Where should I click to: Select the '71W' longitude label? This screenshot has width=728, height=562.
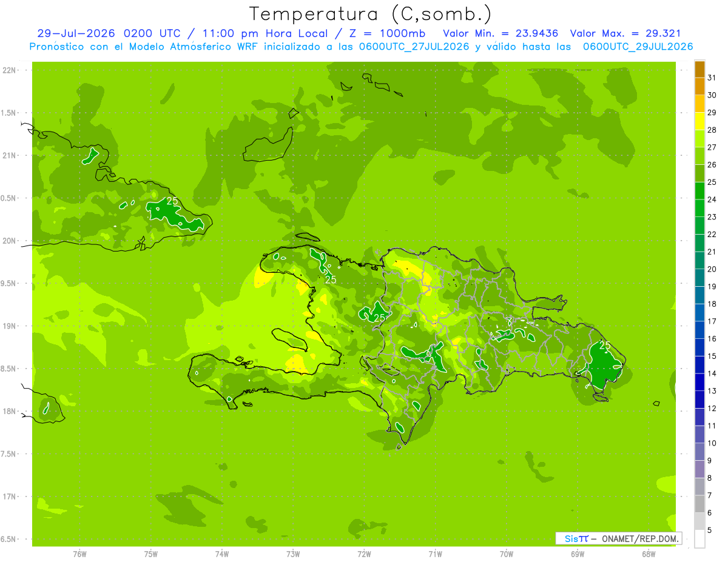pos(435,554)
